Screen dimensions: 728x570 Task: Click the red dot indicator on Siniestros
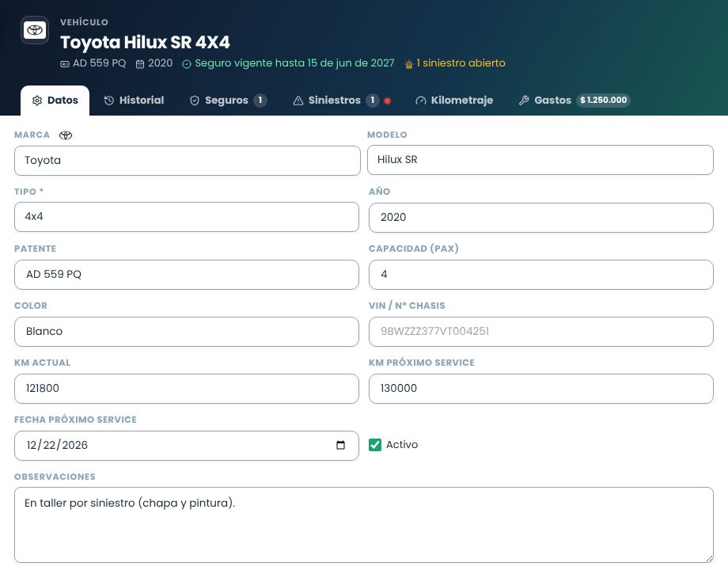tap(387, 101)
